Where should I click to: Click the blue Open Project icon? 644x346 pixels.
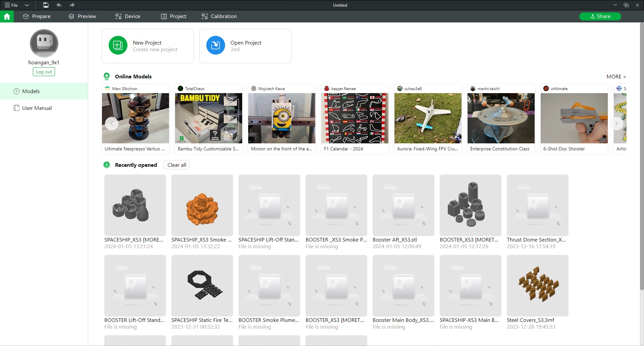215,46
